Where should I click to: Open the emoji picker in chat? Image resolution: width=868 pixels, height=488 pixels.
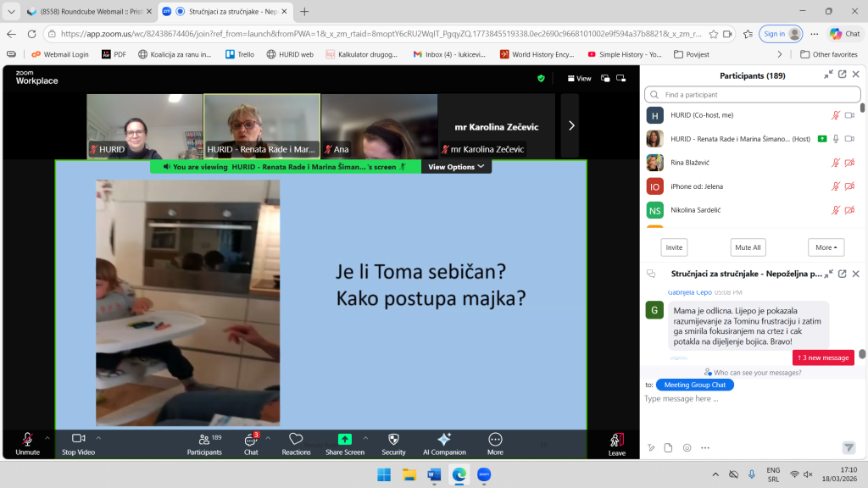(x=687, y=447)
